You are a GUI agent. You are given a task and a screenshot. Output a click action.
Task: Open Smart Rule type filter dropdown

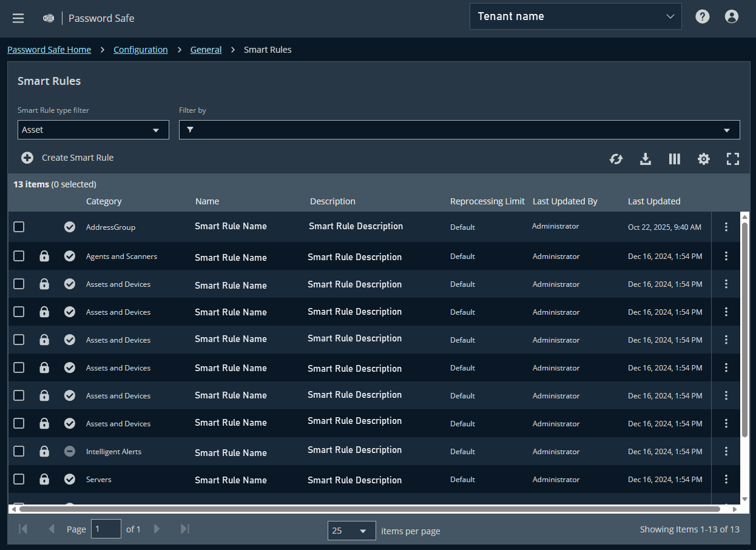(x=93, y=130)
